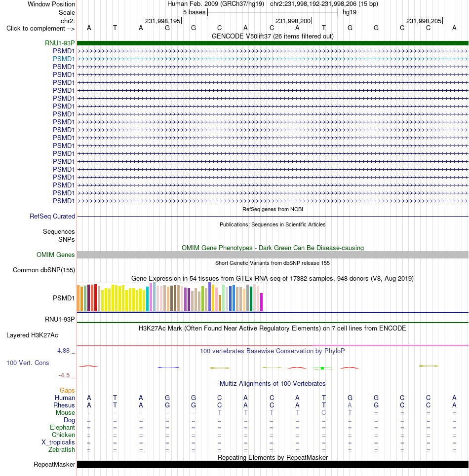
Task: Click the magenta bar ending the GTEx chart
Action: pyautogui.click(x=261, y=302)
